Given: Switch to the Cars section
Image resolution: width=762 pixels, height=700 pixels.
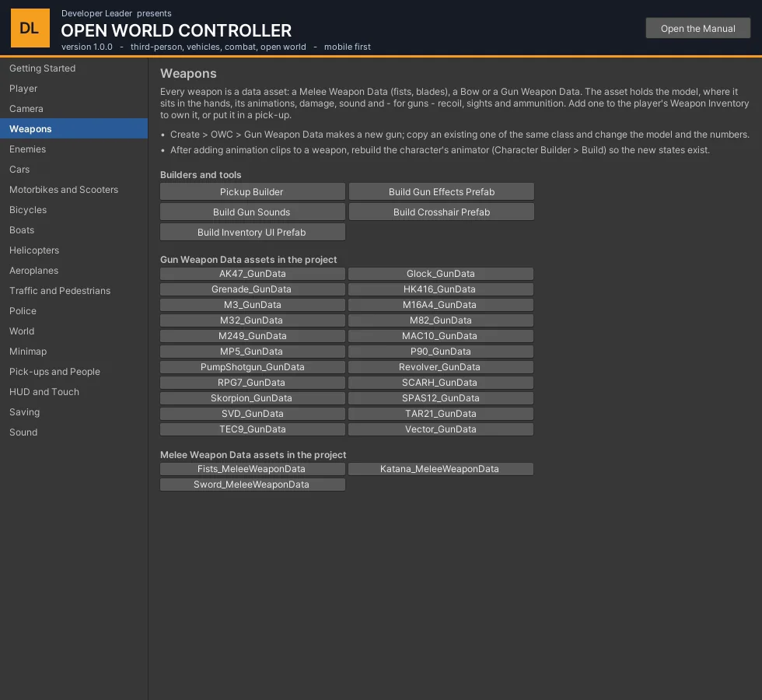Looking at the screenshot, I should click(x=74, y=170).
